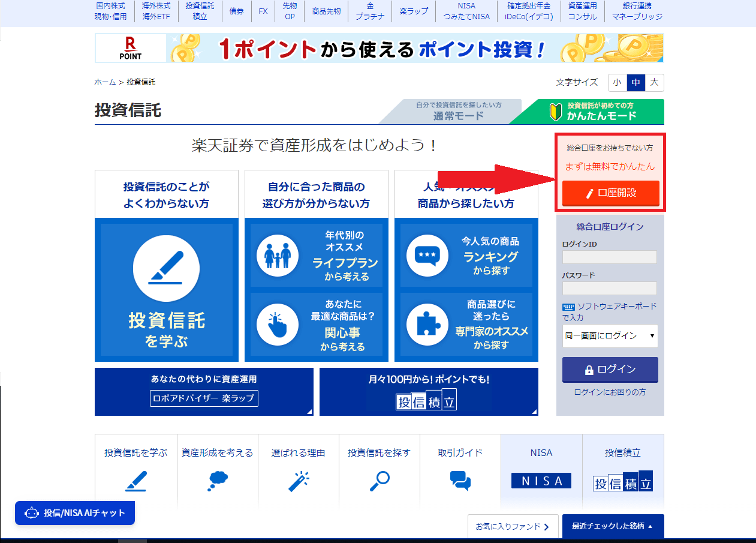Click the speech bubble icon for ランキング

[x=427, y=256]
